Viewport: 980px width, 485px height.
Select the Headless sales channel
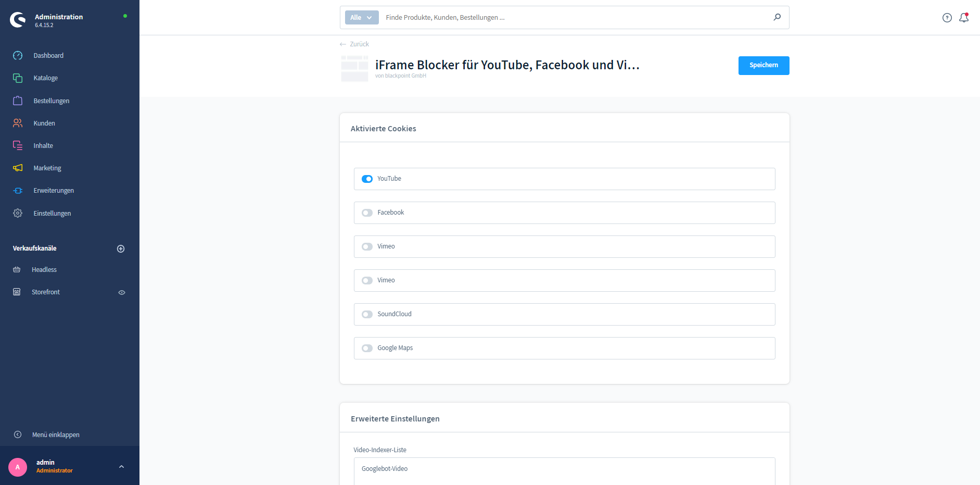[44, 269]
